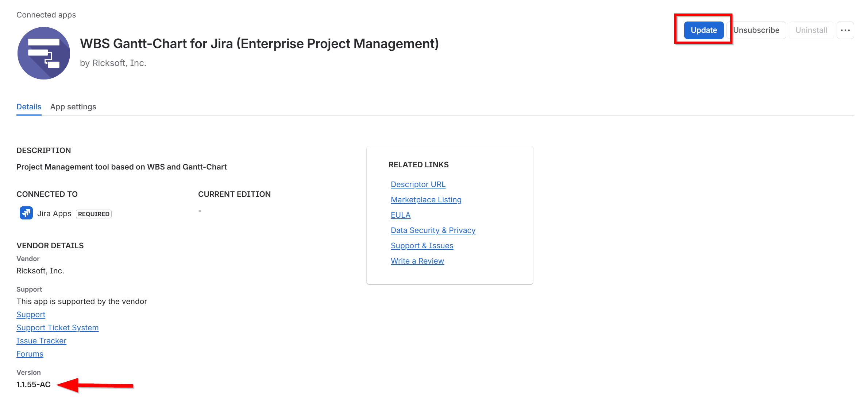Click the VENDOR DETAILS heading
This screenshot has height=397, width=868.
(50, 246)
